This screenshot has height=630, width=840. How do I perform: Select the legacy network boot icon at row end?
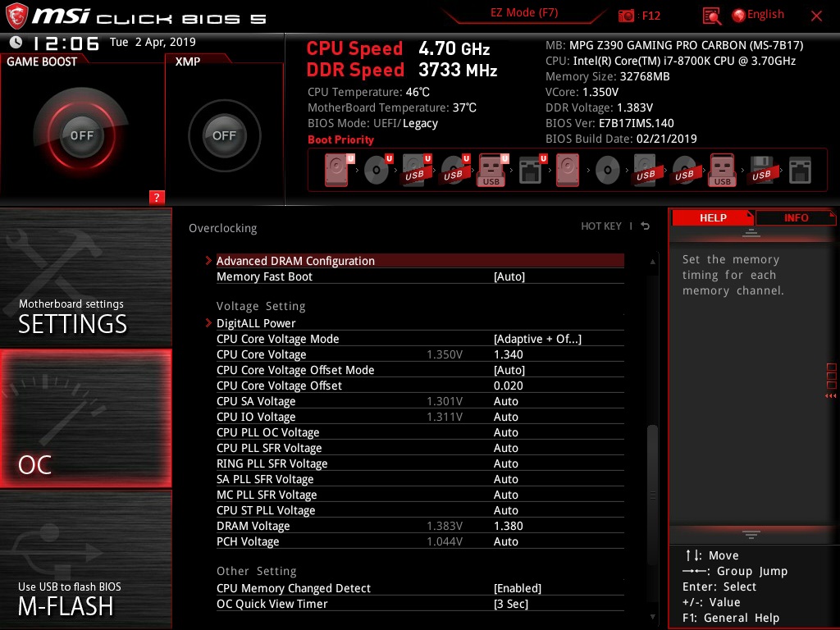coord(800,171)
